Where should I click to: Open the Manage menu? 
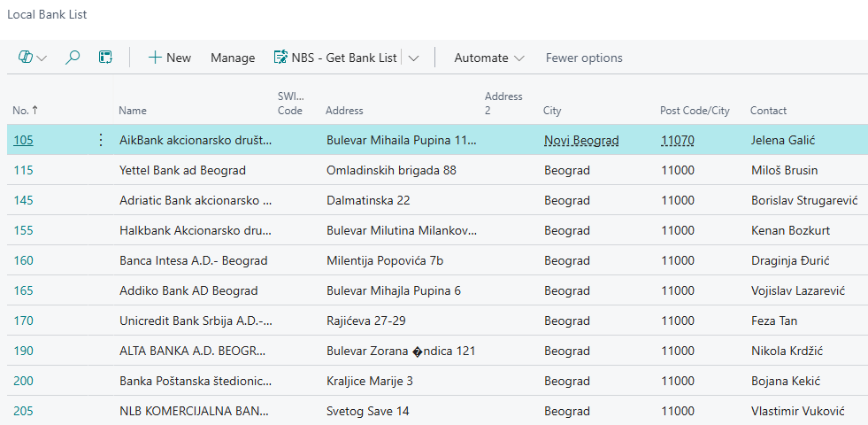(x=233, y=58)
